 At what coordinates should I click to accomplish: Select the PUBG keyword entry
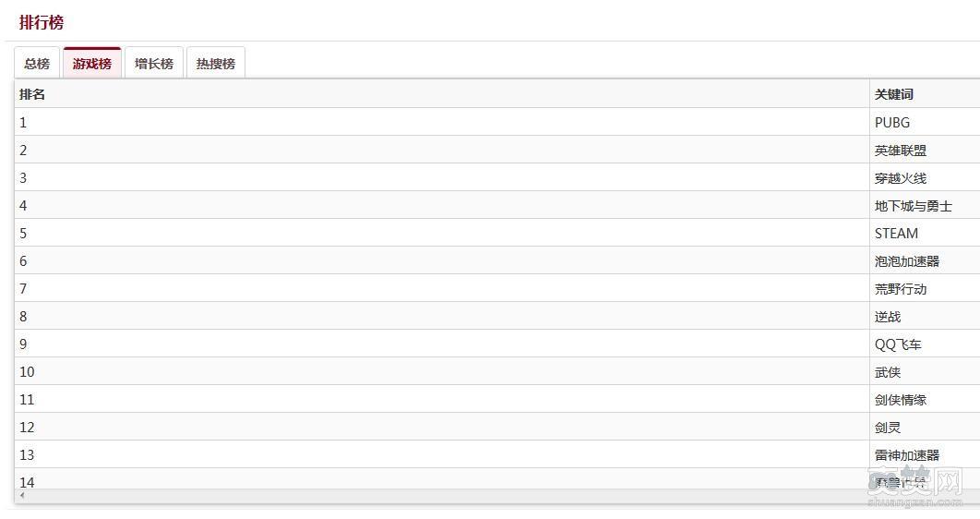(892, 122)
